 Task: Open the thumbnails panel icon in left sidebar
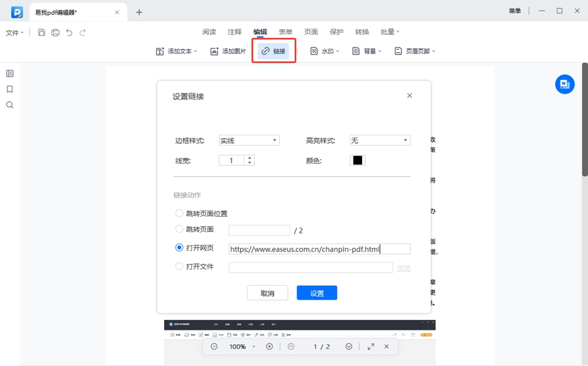tap(10, 73)
